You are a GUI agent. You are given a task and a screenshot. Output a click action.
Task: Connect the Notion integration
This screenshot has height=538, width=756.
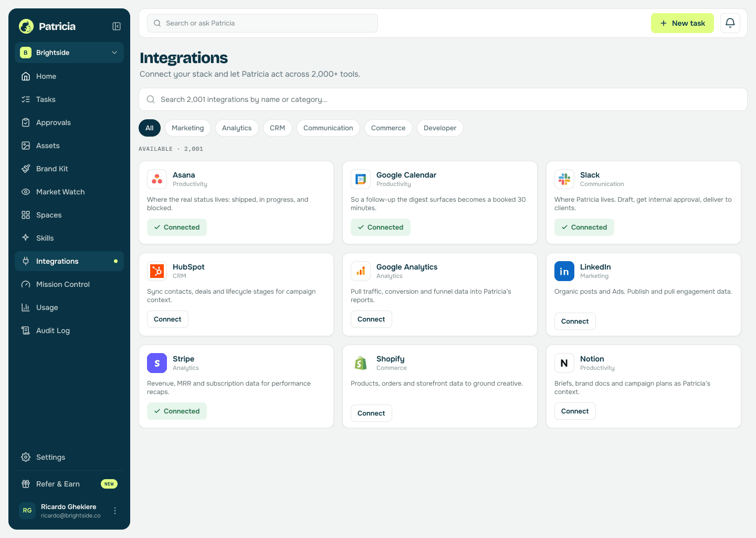(575, 411)
